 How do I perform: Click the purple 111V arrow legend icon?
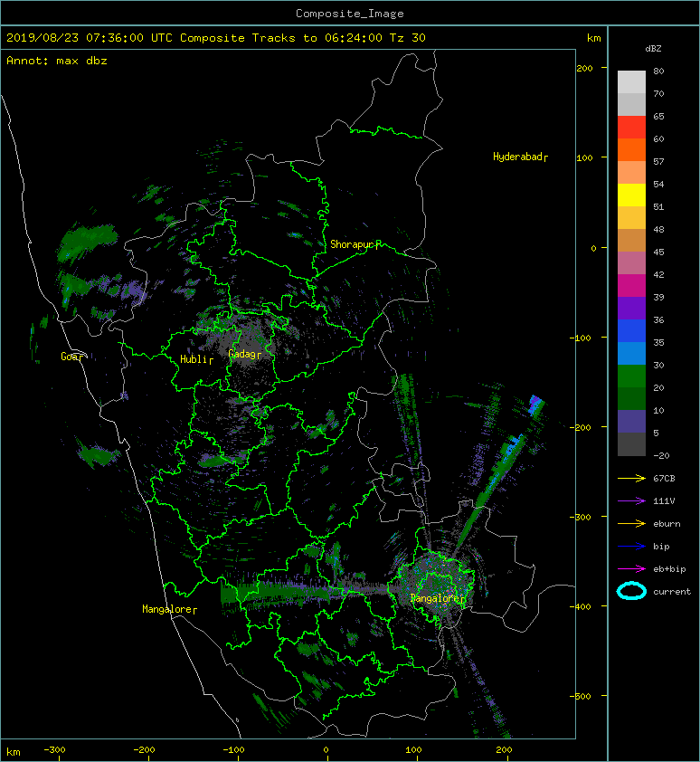[631, 501]
